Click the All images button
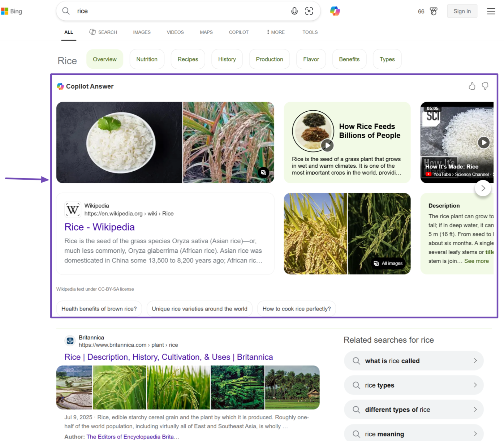This screenshot has height=441, width=504. click(x=388, y=263)
